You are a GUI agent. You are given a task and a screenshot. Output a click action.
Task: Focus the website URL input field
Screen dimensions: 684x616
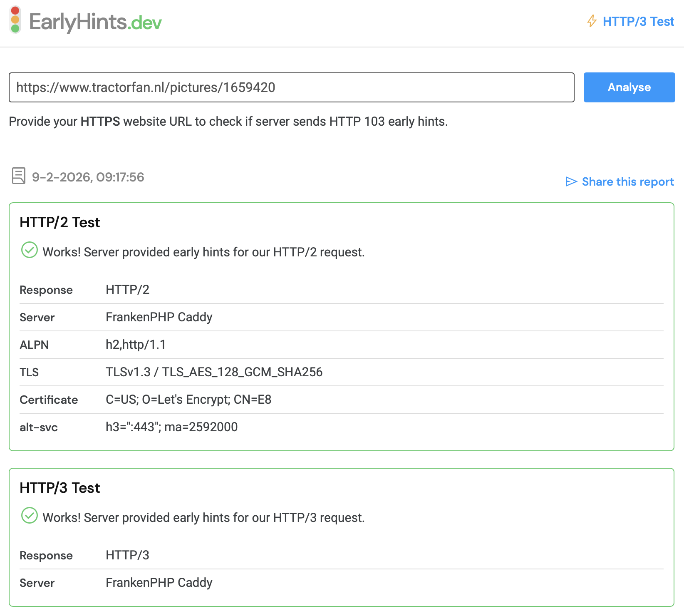tap(291, 87)
